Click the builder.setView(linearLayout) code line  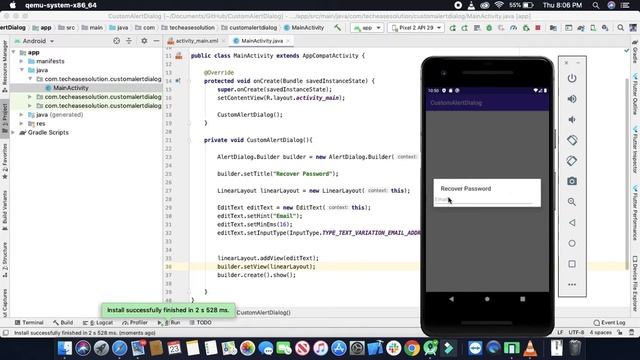tap(266, 267)
